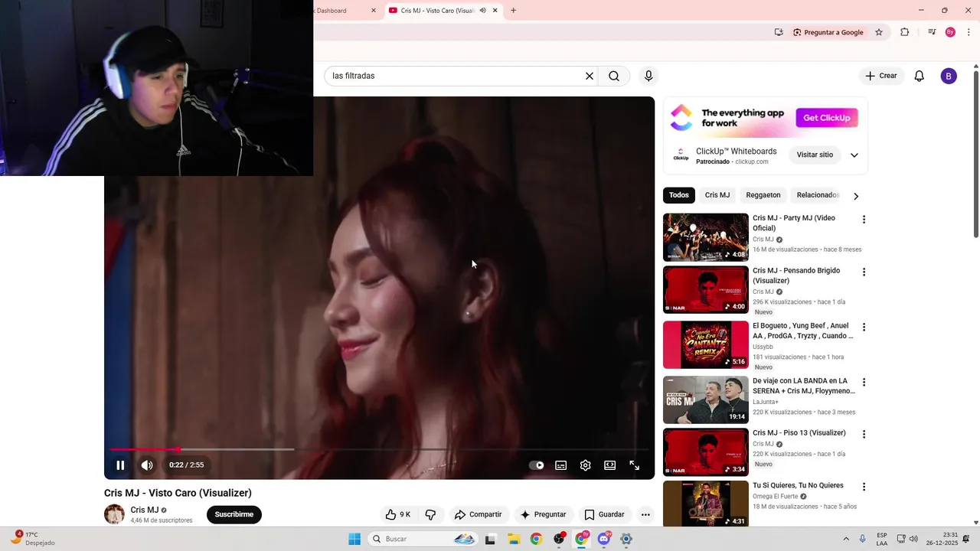Click the taskbar Buscar search box
Image resolution: width=980 pixels, height=551 pixels.
pos(422,539)
